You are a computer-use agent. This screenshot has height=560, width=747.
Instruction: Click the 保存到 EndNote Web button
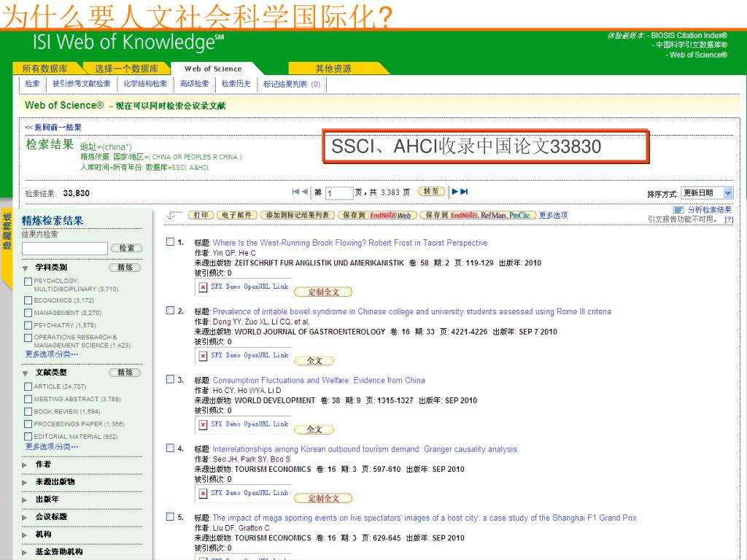pos(377,215)
